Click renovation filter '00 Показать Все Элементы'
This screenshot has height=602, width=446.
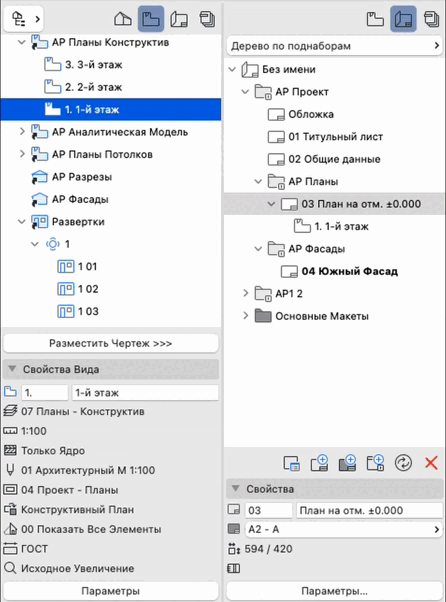(x=91, y=529)
